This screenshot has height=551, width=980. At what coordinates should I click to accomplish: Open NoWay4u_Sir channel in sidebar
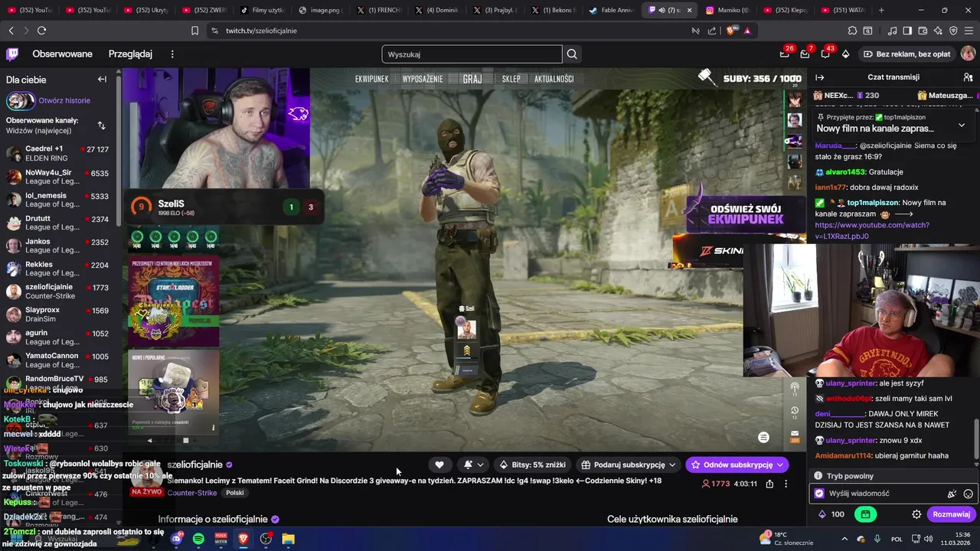57,177
